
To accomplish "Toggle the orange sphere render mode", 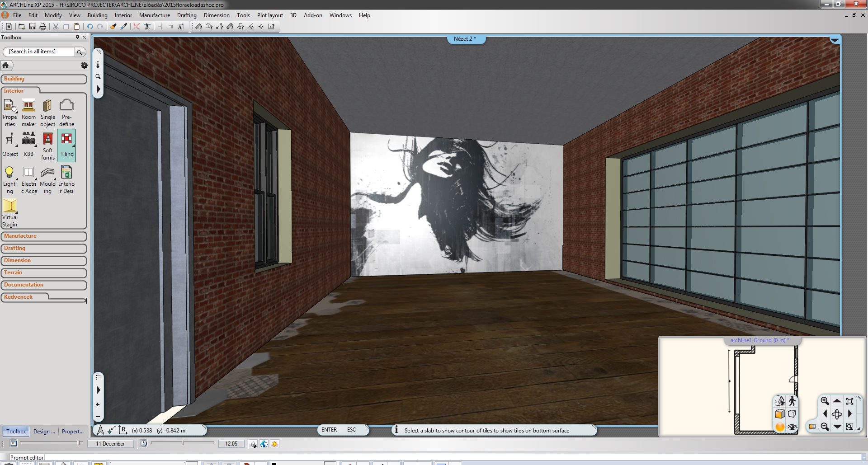I will tap(780, 427).
